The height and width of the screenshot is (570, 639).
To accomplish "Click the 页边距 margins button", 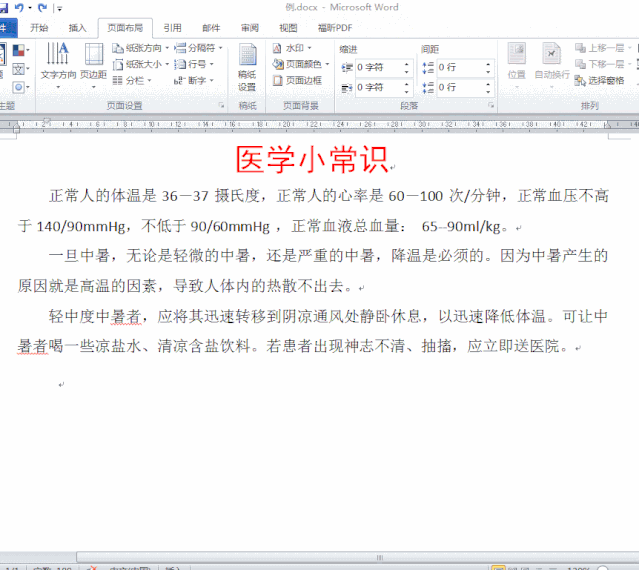I will pyautogui.click(x=93, y=66).
